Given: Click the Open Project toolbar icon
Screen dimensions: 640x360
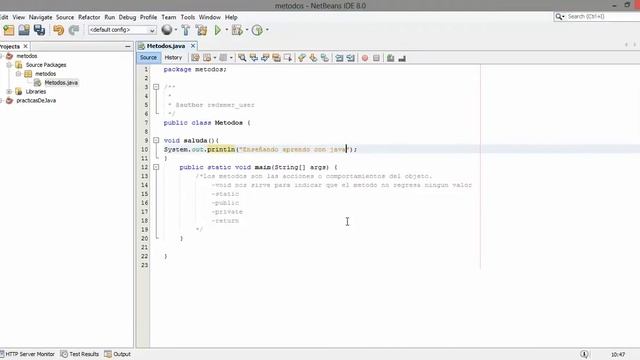Looking at the screenshot, I should pos(24,30).
